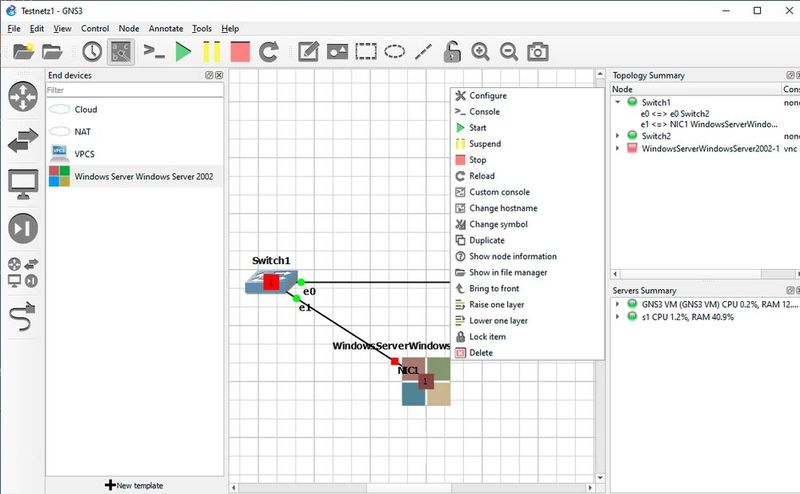This screenshot has height=494, width=800.
Task: Expand the GNS3 VM server entry
Action: pyautogui.click(x=618, y=304)
